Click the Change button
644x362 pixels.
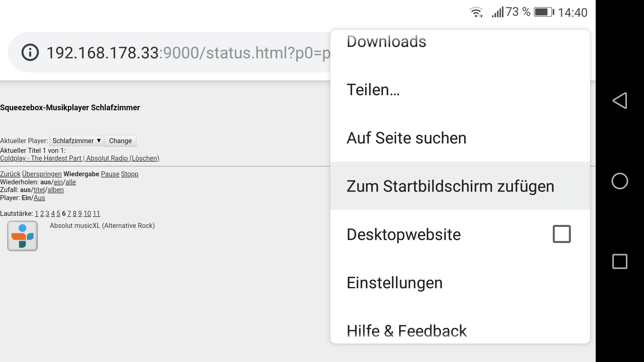click(x=120, y=141)
